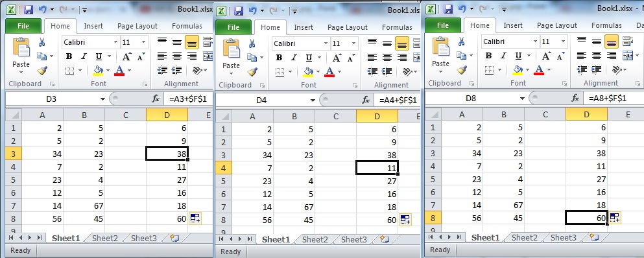Toggle Underline in middle window

309,58
